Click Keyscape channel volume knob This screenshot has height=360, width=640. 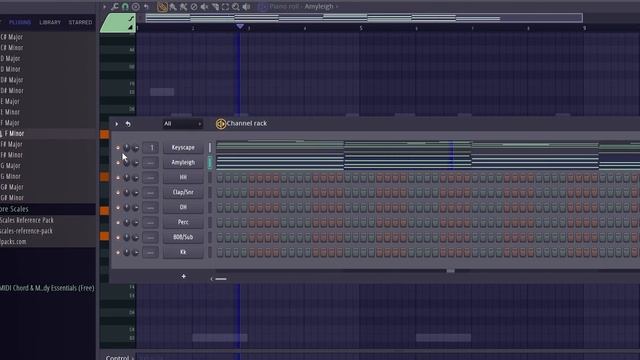coord(136,148)
